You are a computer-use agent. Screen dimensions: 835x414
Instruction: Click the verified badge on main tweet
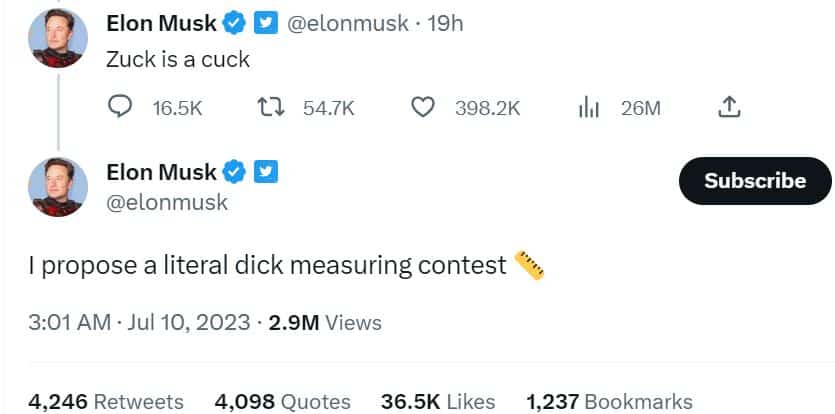234,172
